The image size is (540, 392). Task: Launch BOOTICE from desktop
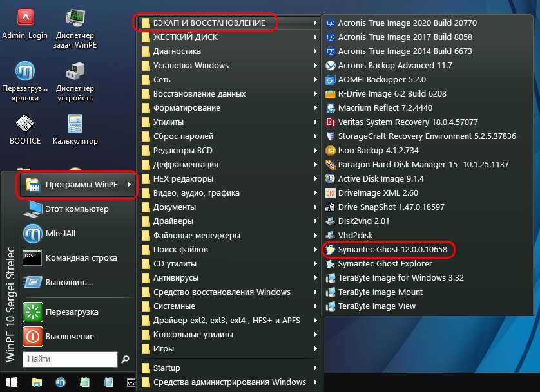coord(24,129)
